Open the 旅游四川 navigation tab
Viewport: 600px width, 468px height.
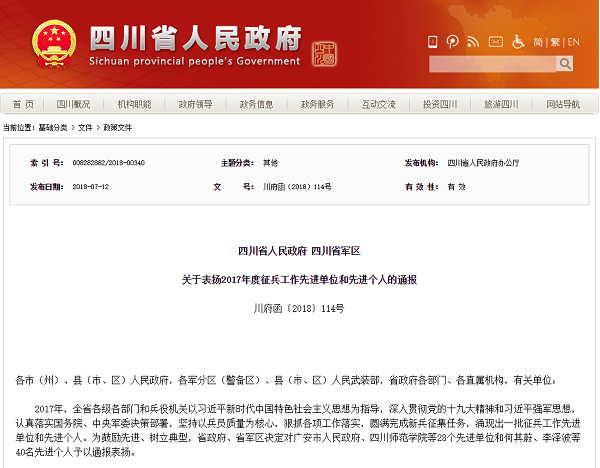coord(501,104)
